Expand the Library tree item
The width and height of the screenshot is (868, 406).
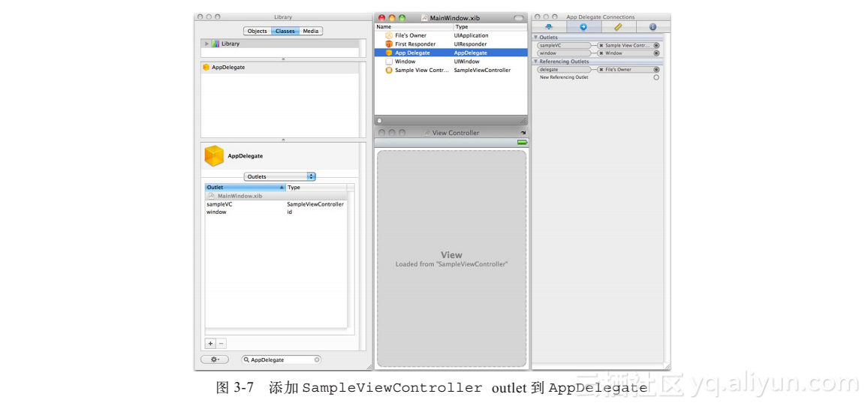(207, 44)
